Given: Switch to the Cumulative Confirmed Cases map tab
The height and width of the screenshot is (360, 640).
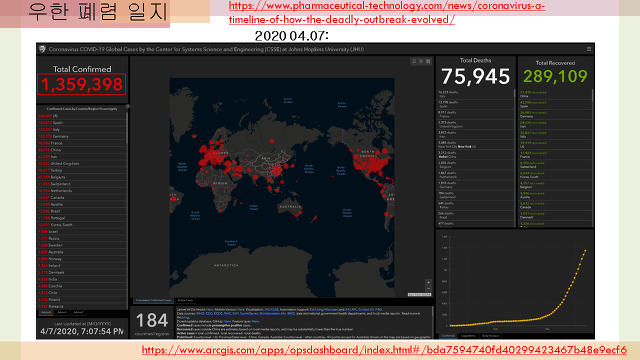Looking at the screenshot, I should coord(153,300).
